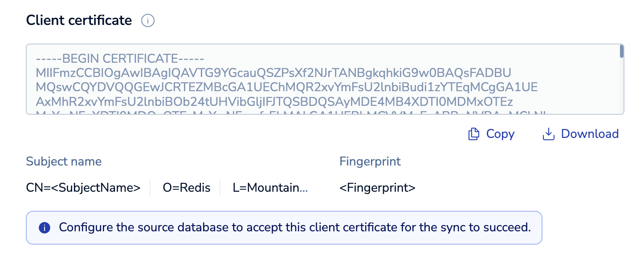Click the truncated L=Mountain... value
Image resolution: width=644 pixels, height=258 pixels.
point(270,188)
